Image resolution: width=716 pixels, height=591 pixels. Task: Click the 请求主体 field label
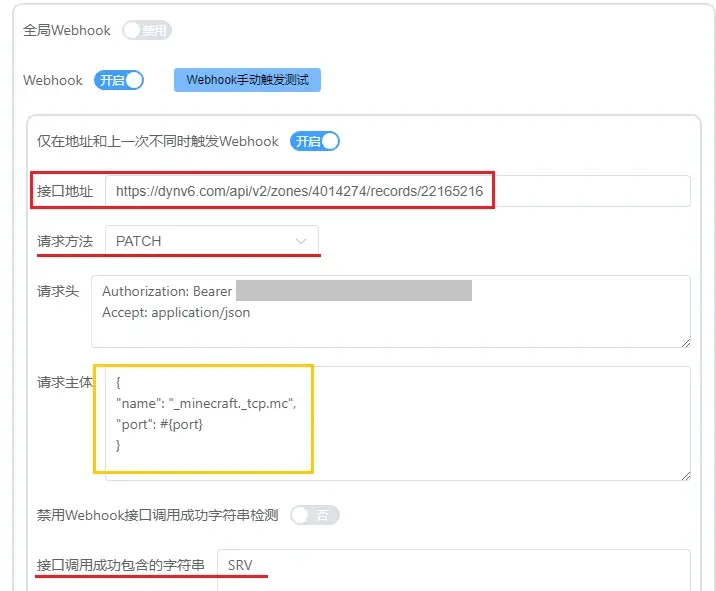point(65,382)
